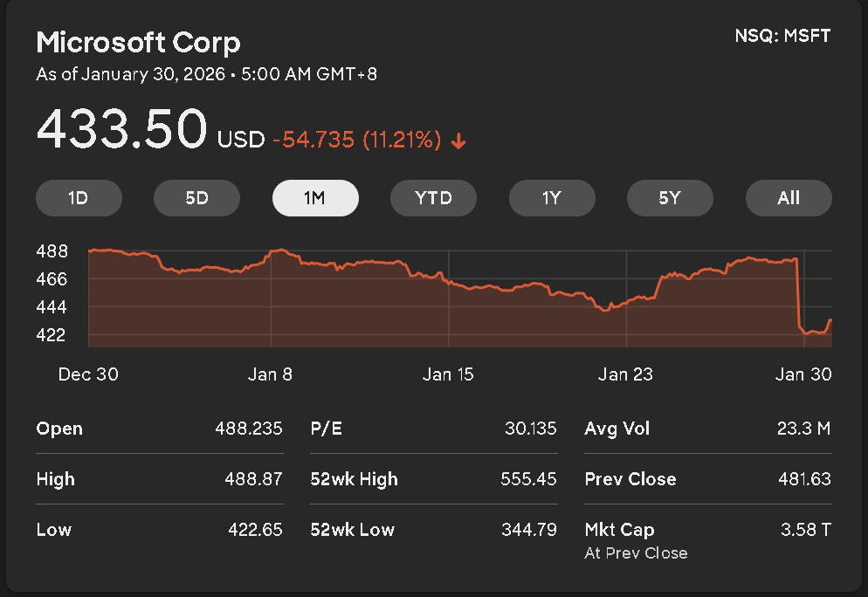
Task: Click the Jan 15 date label on the chart axis
Action: click(448, 374)
